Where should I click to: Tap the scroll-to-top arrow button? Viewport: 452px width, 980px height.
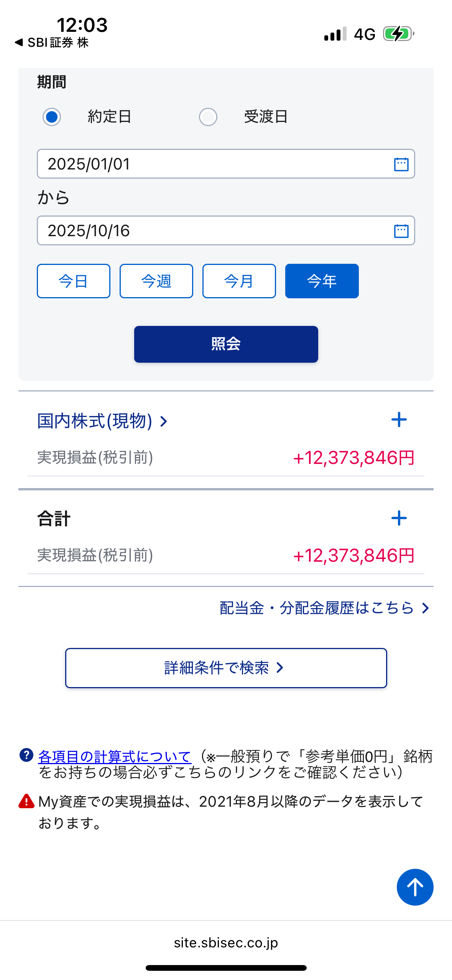[415, 887]
